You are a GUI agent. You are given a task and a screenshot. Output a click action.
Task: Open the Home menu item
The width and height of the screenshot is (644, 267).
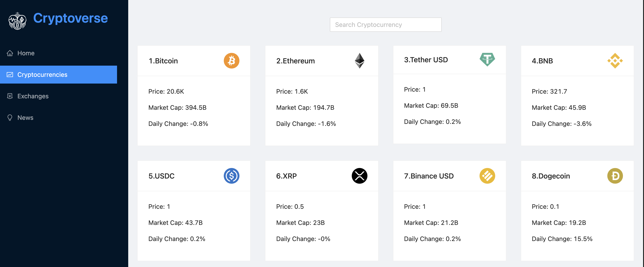(26, 53)
